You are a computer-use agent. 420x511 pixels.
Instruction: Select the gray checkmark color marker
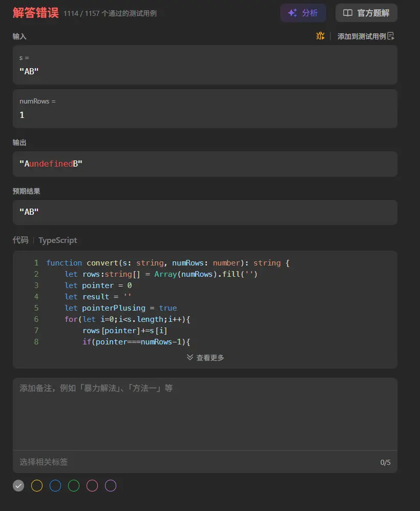pos(18,485)
